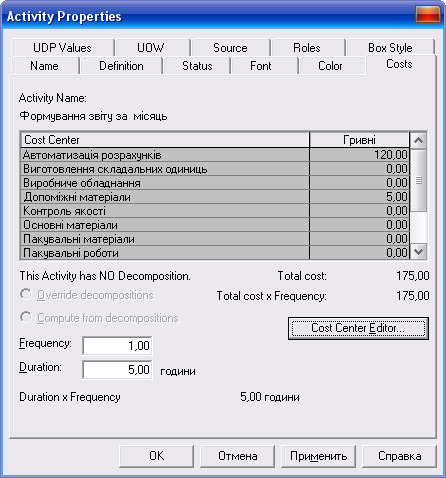Click the Frequency input field
The image size is (446, 478).
[117, 346]
